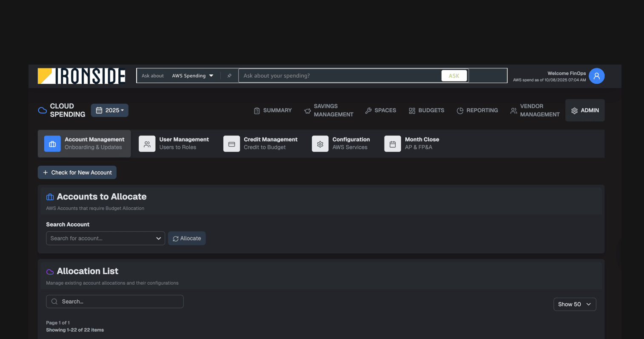Click the FinOps profile avatar icon
The image size is (644, 339).
pyautogui.click(x=596, y=76)
